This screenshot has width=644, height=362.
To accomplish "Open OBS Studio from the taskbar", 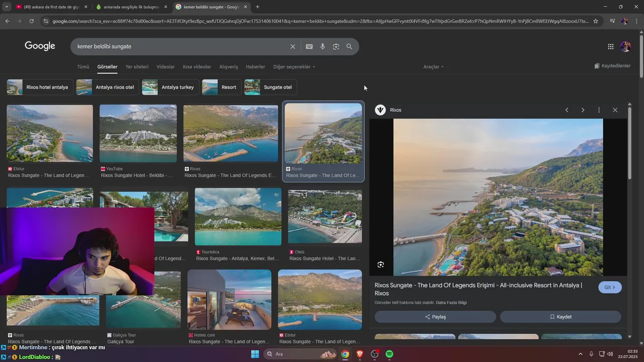I will (x=374, y=354).
